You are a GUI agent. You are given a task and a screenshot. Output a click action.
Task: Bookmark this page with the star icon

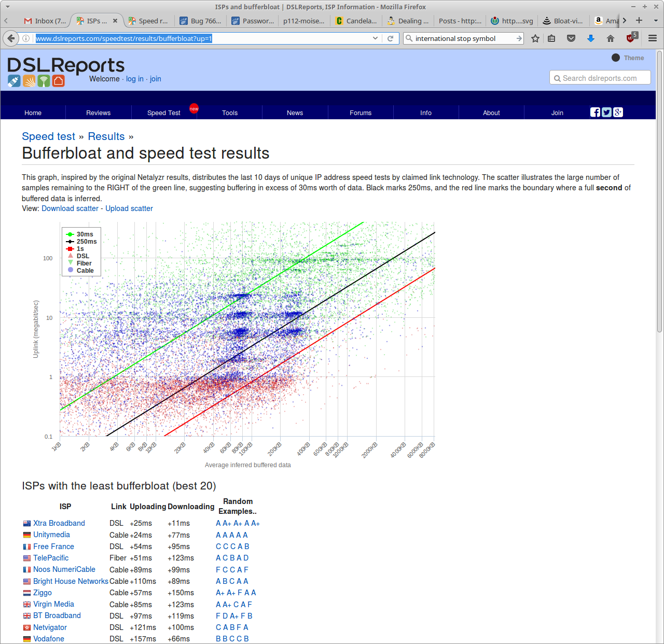click(535, 38)
